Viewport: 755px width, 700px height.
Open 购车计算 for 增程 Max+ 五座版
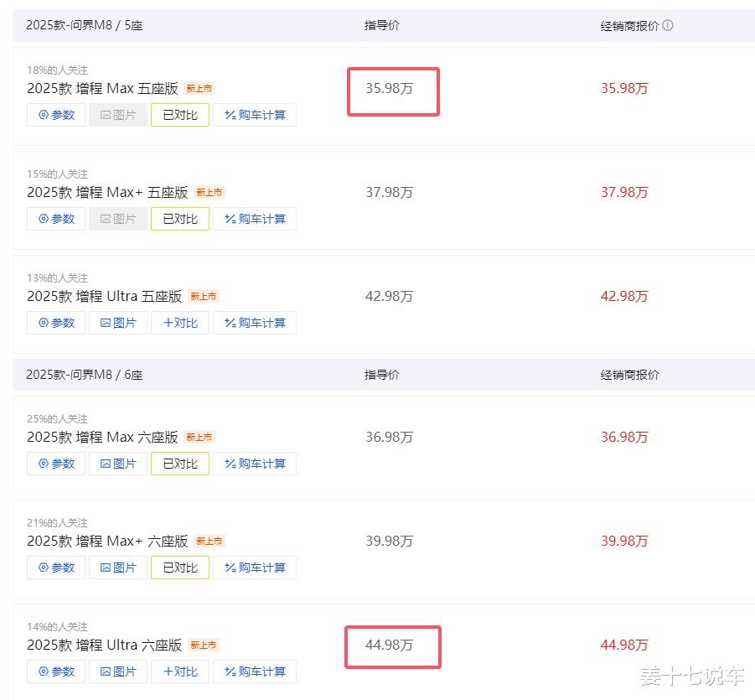point(255,219)
